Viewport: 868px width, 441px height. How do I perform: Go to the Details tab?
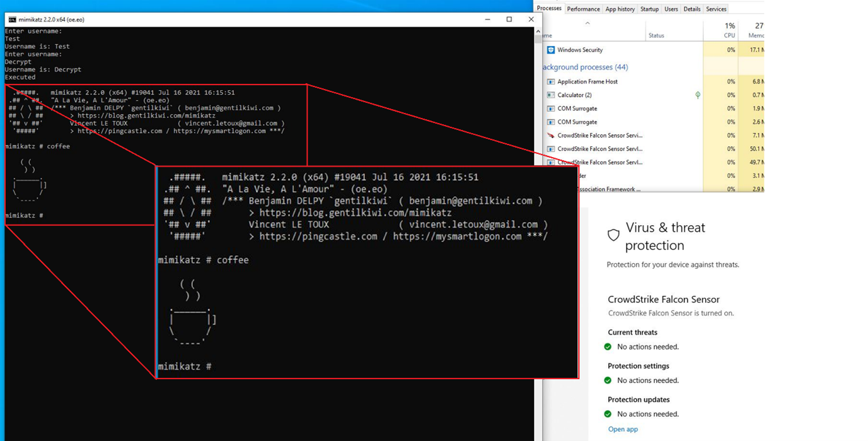point(692,9)
